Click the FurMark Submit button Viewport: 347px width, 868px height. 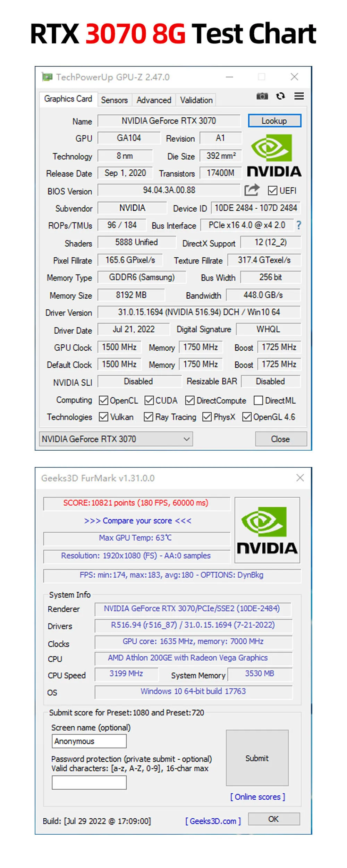click(257, 758)
